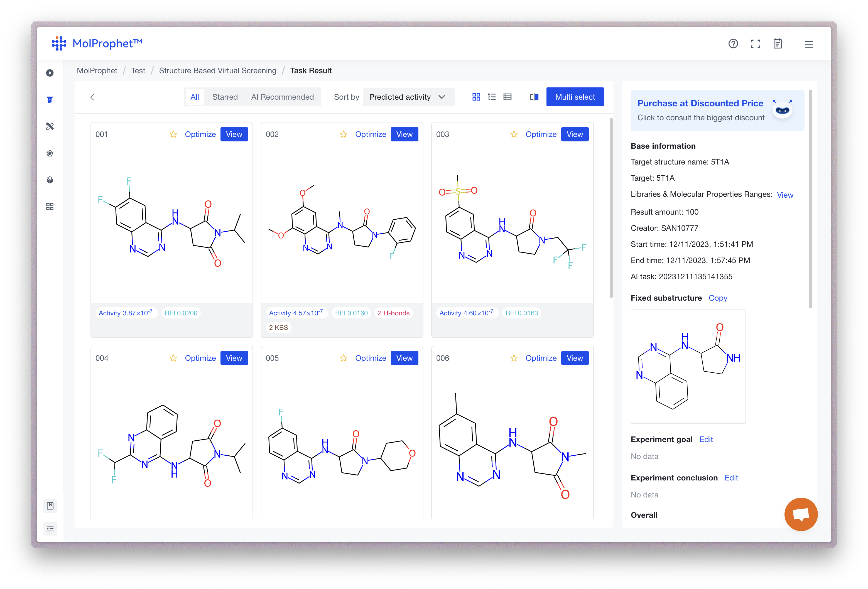View Libraries & Molecular Properties Ranges
This screenshot has height=589, width=868.
tap(785, 195)
